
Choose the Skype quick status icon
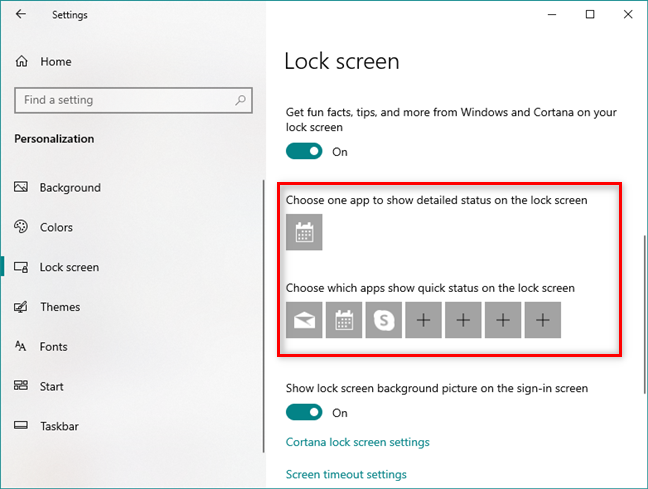[x=383, y=320]
